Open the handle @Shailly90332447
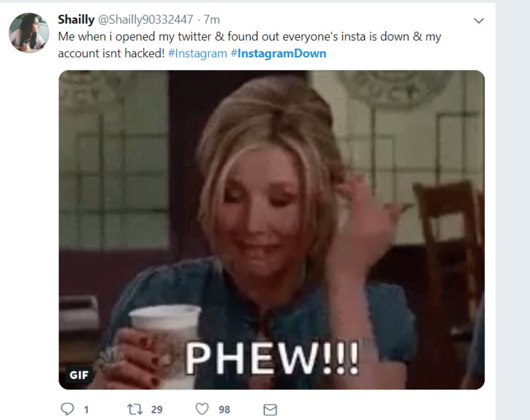The width and height of the screenshot is (530, 420). [145, 19]
